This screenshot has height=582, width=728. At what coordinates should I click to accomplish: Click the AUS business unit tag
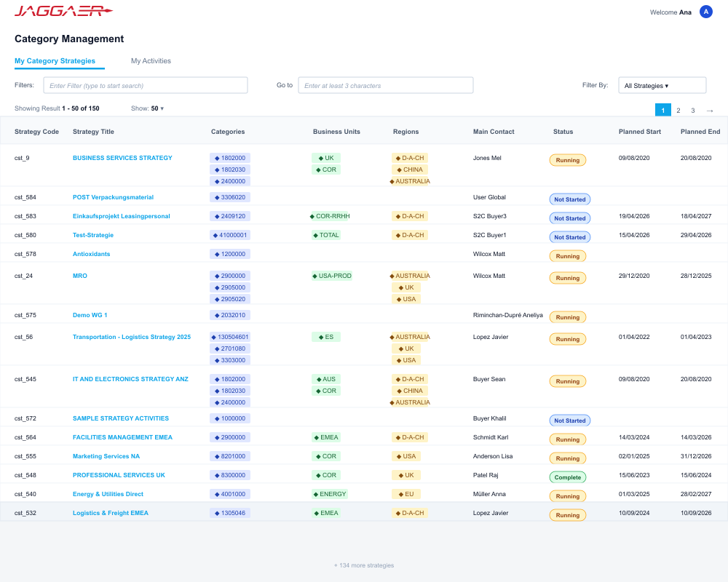pos(326,379)
